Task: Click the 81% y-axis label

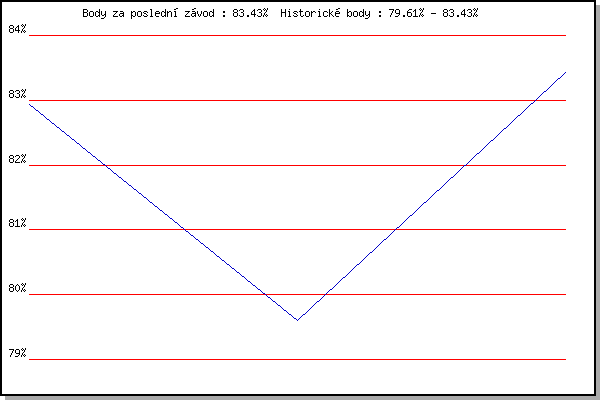Action: [x=18, y=224]
